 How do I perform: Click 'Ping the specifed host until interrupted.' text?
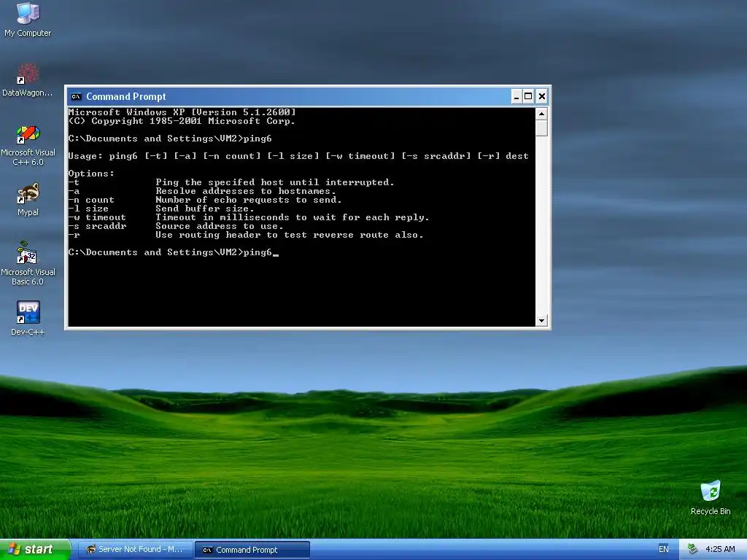pyautogui.click(x=275, y=182)
